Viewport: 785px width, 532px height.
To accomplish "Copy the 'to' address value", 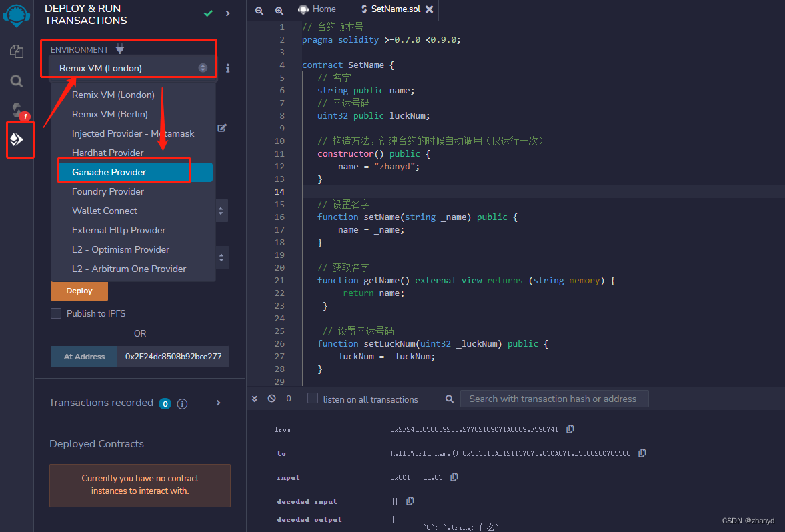I will [642, 453].
